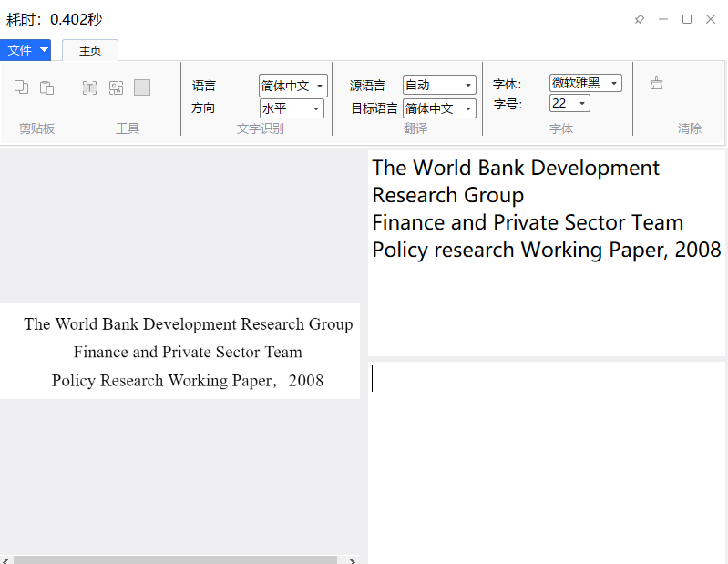Click the translate tool icon
Image resolution: width=728 pixels, height=564 pixels.
(116, 87)
